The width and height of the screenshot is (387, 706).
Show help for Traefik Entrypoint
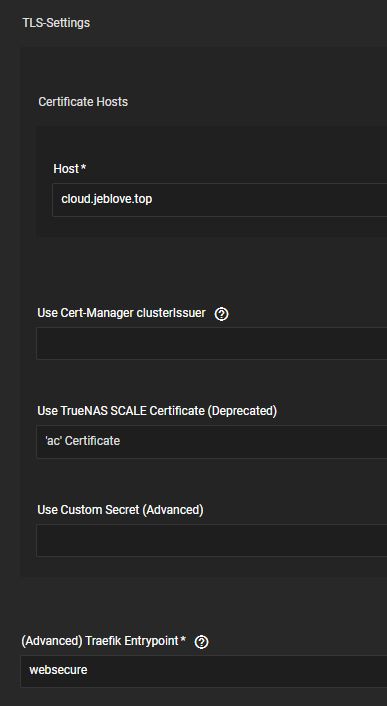(x=201, y=642)
